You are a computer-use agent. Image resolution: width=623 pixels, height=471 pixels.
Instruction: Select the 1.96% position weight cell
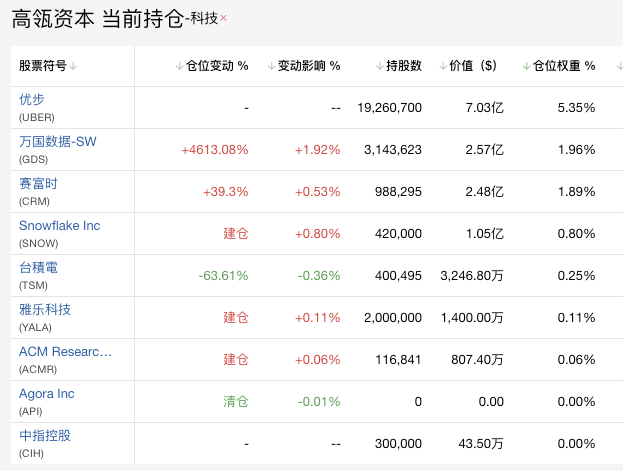pos(577,150)
